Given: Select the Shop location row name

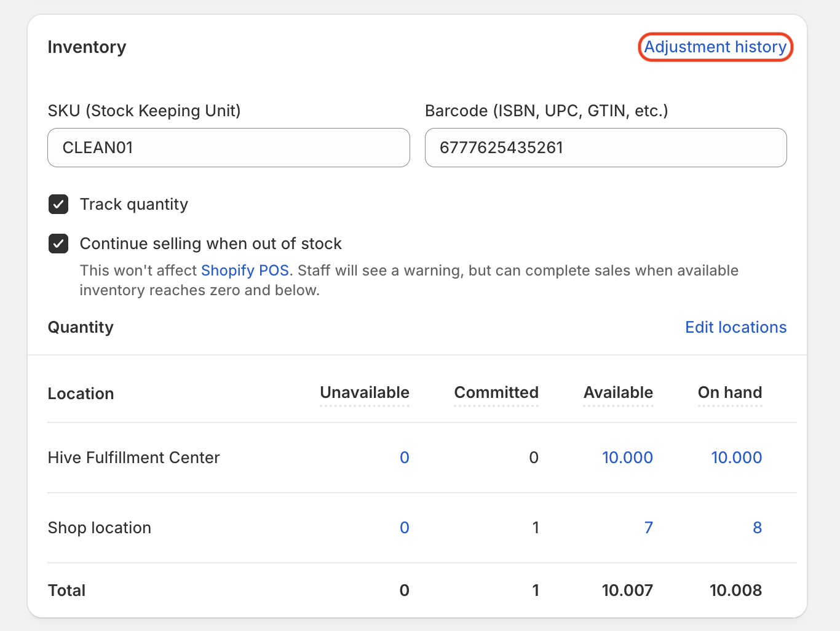Looking at the screenshot, I should (x=100, y=528).
